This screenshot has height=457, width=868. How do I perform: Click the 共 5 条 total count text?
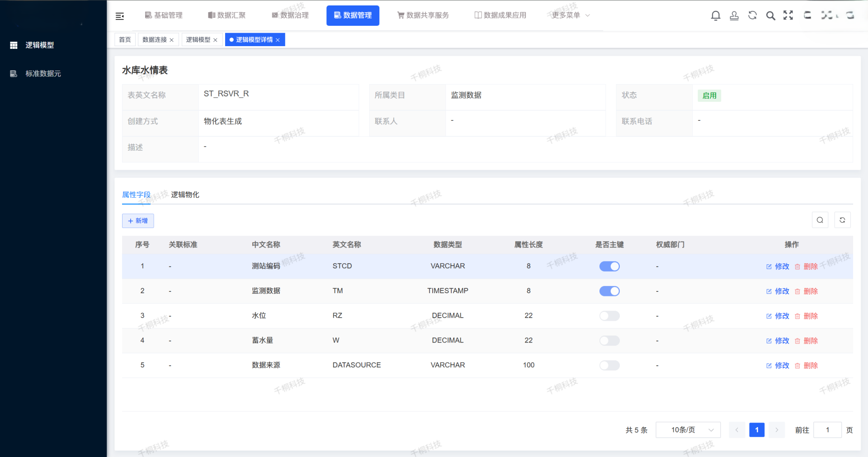coord(637,430)
